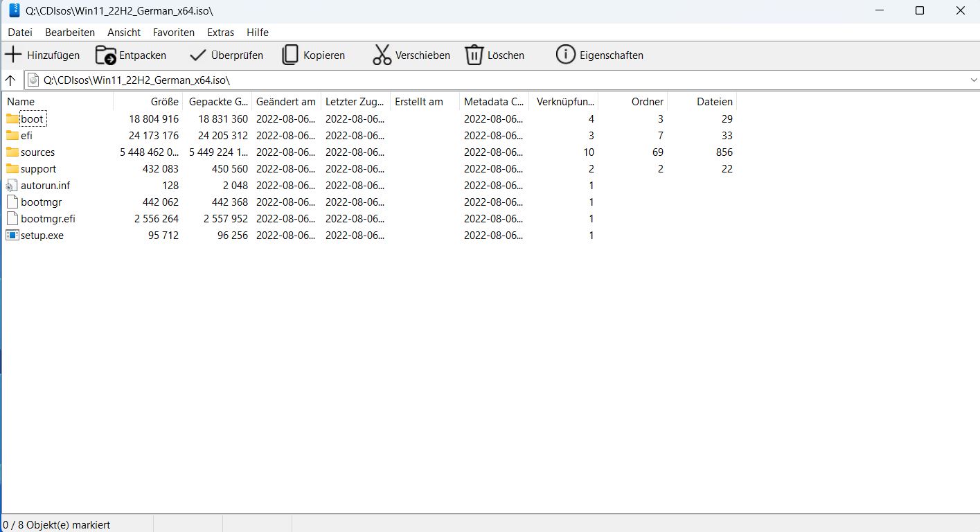980x532 pixels.
Task: Click the Überprüfen checkmark icon
Action: pos(198,55)
